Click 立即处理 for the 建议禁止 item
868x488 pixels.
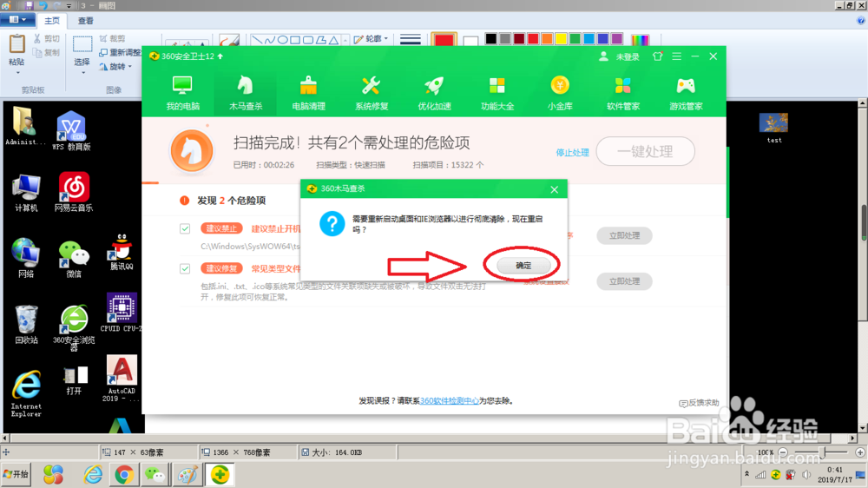(624, 236)
